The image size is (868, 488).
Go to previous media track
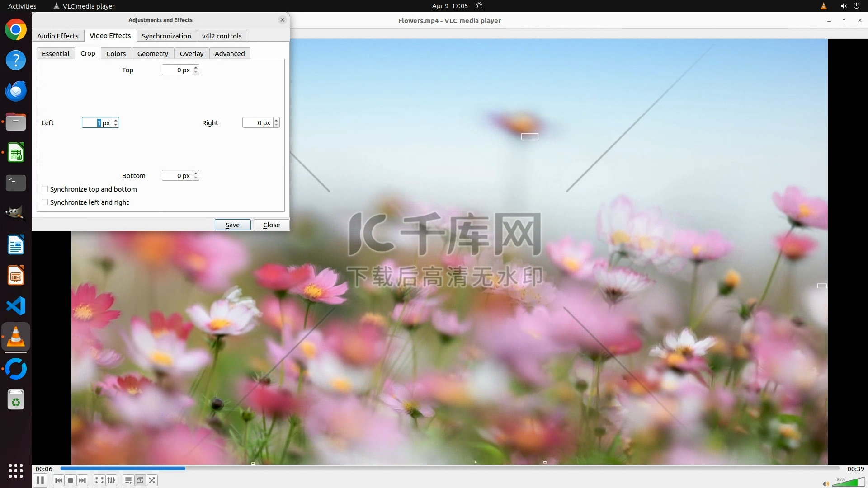coord(59,480)
